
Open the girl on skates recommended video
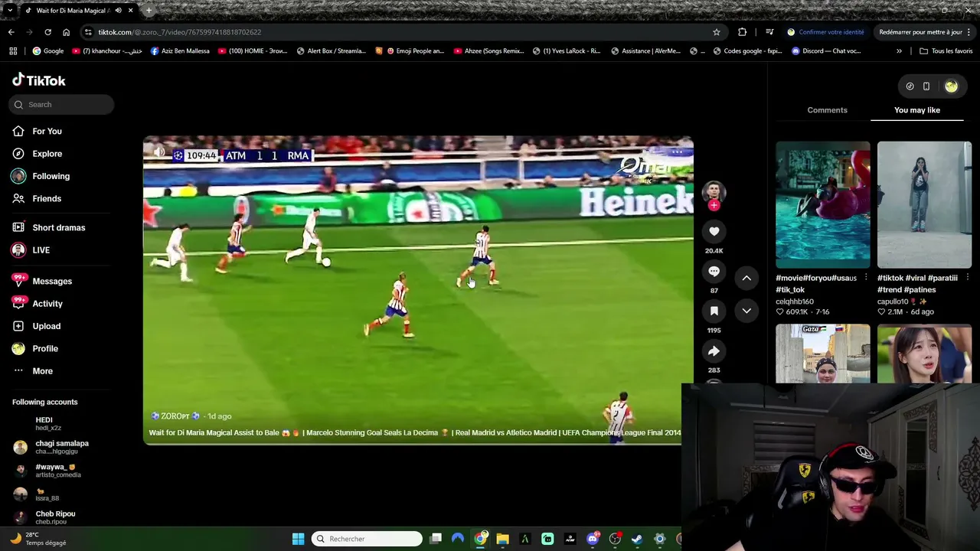(x=924, y=204)
